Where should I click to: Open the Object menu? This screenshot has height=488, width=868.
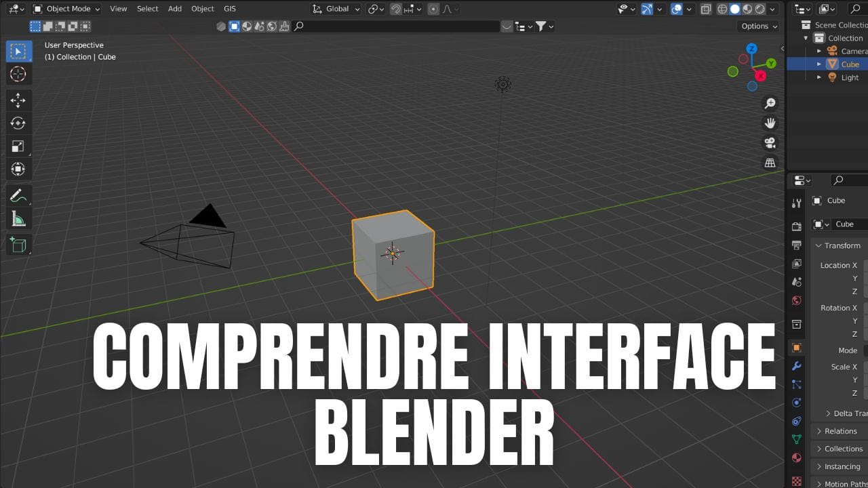pos(203,9)
